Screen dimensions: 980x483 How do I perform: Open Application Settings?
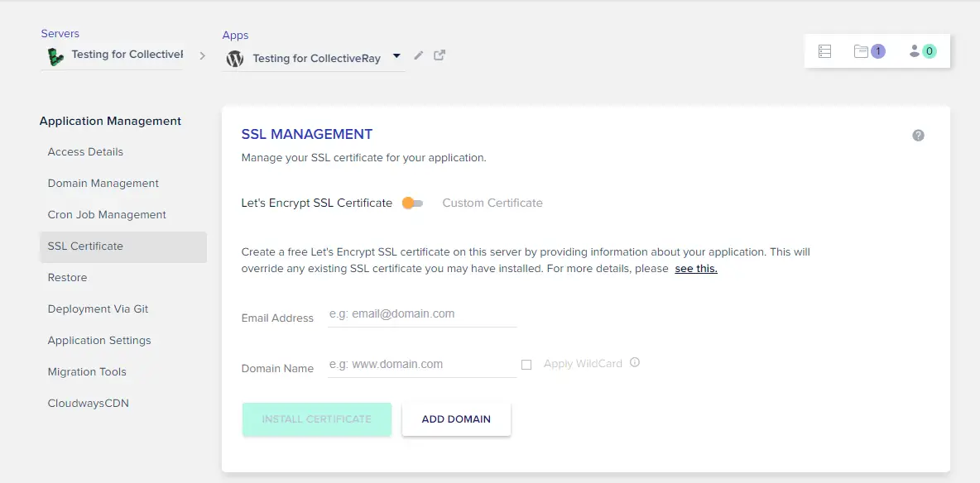(99, 340)
